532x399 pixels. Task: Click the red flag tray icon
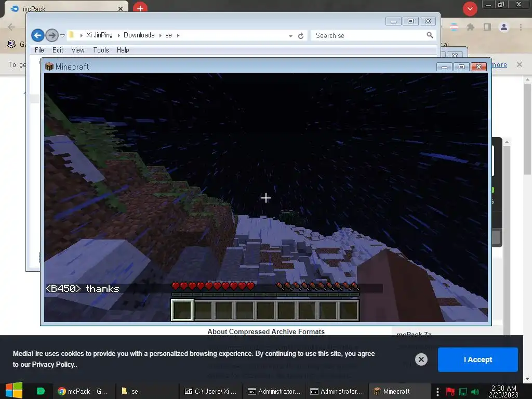[450, 392]
